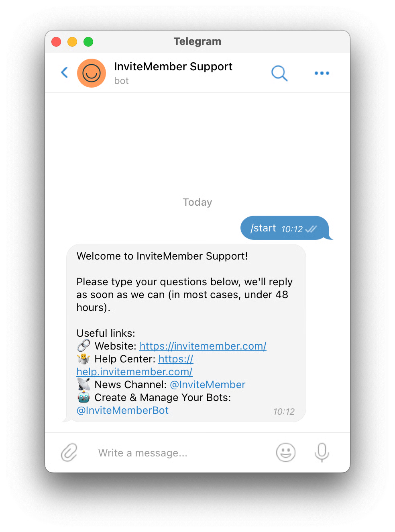
Task: Open InviteMember Support bot avatar
Action: (92, 73)
